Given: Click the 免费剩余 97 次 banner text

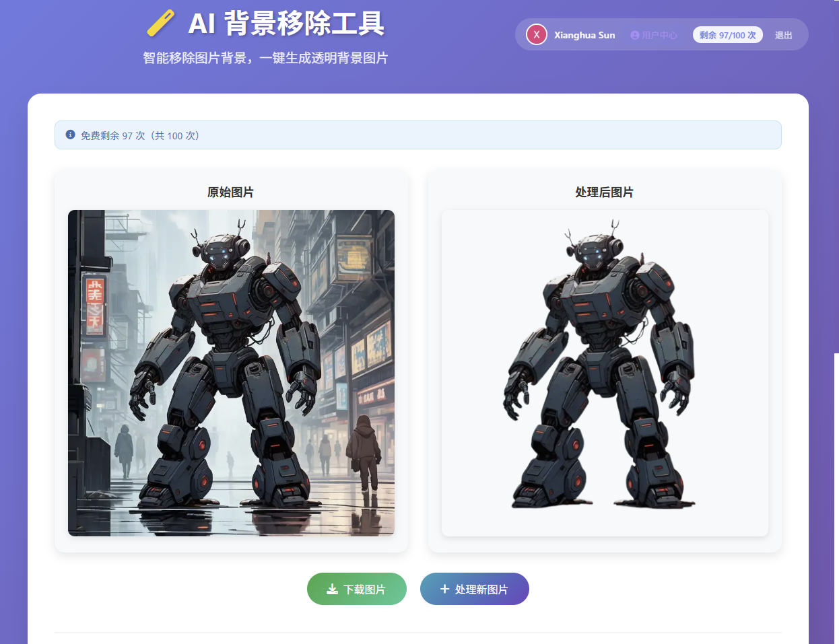Looking at the screenshot, I should [139, 135].
